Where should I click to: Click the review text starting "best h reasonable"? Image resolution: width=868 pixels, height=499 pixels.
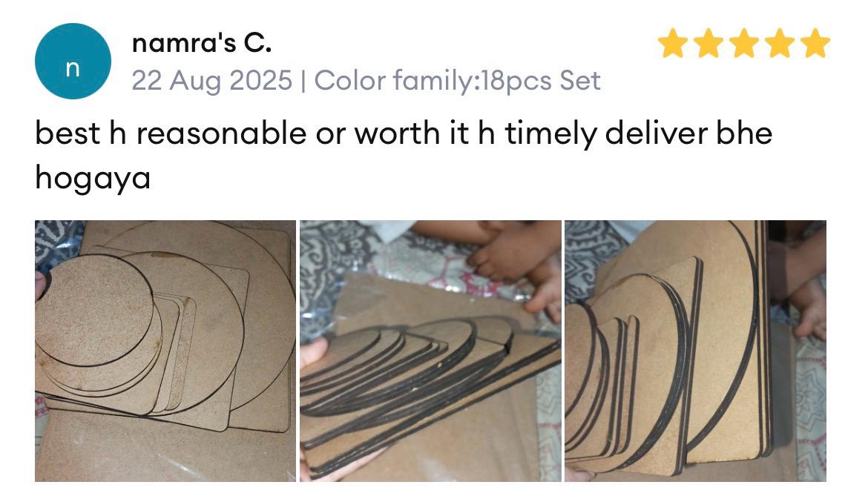point(403,156)
